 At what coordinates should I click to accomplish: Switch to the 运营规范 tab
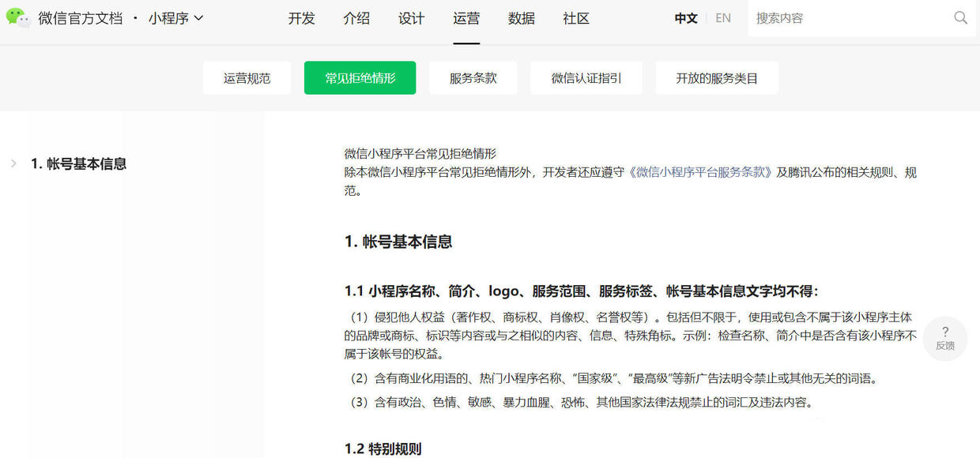tap(247, 78)
